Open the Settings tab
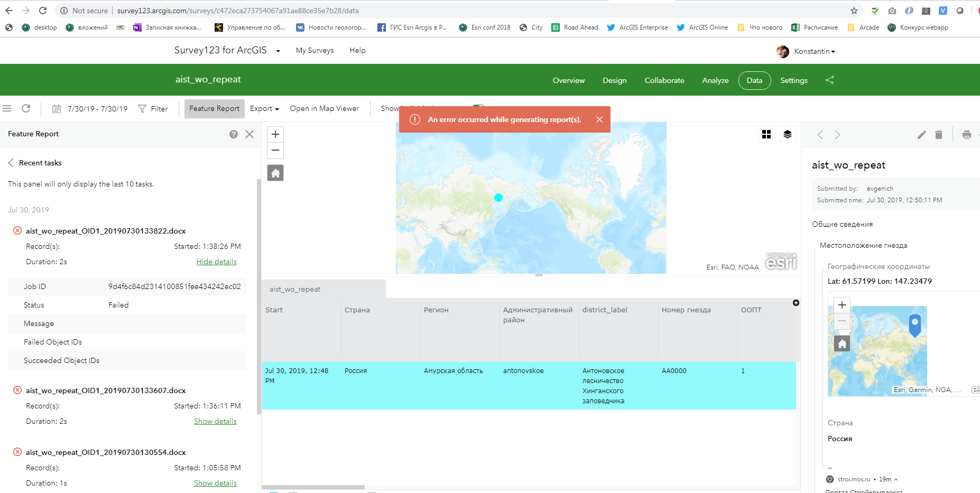 tap(794, 80)
